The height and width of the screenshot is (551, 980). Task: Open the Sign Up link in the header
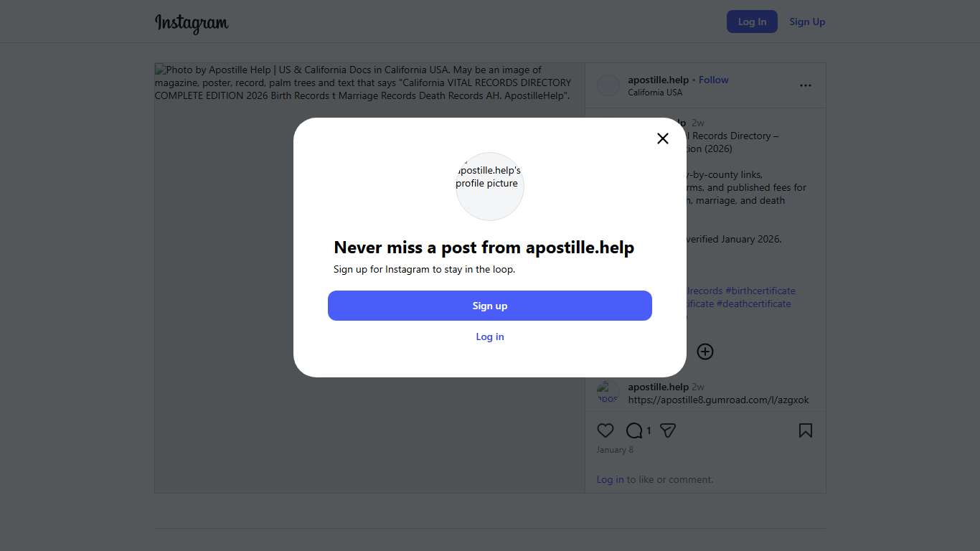(x=807, y=22)
